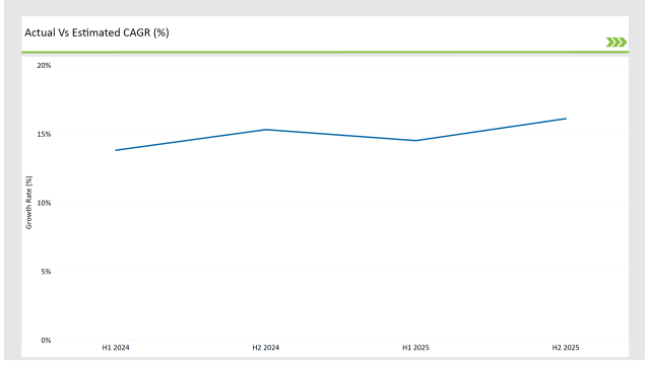Image resolution: width=650 pixels, height=365 pixels.
Task: Select the H2 2025 axis label
Action: 565,348
